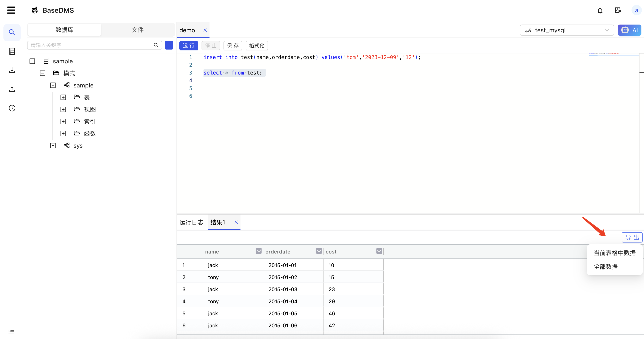Click the insert statement on line 1
Image resolution: width=644 pixels, height=339 pixels.
[x=312, y=57]
